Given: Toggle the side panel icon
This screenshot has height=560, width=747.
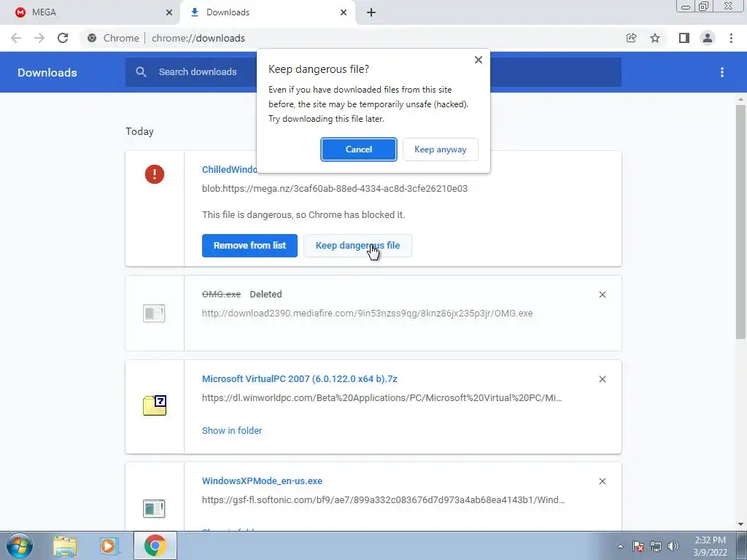Looking at the screenshot, I should (x=684, y=38).
